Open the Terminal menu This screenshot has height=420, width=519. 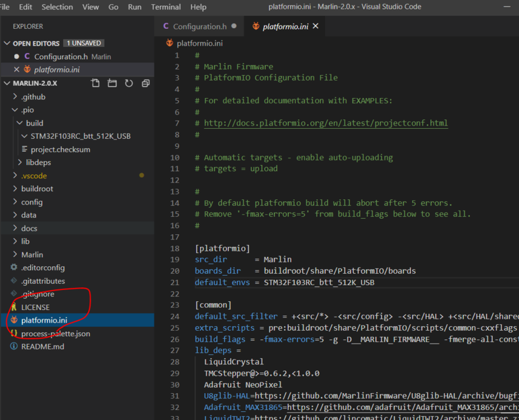[x=166, y=7]
